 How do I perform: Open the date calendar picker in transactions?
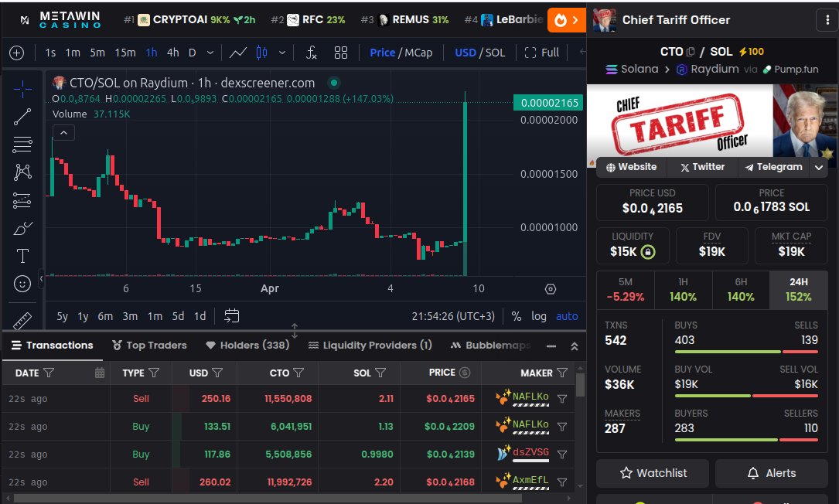(100, 373)
